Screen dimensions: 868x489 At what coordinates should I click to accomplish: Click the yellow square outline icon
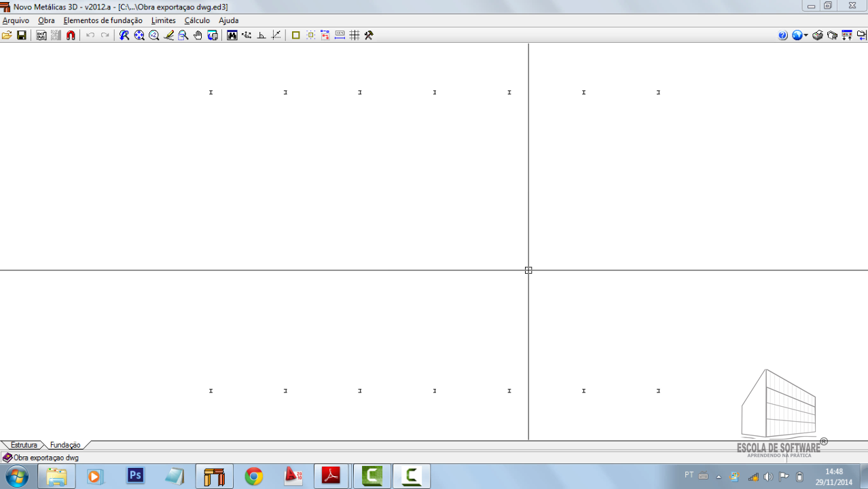point(295,35)
